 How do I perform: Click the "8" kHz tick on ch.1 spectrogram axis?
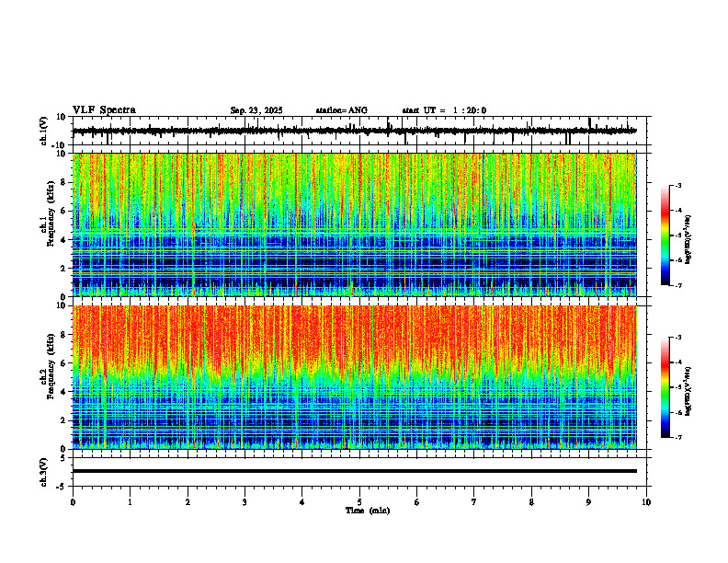64,182
